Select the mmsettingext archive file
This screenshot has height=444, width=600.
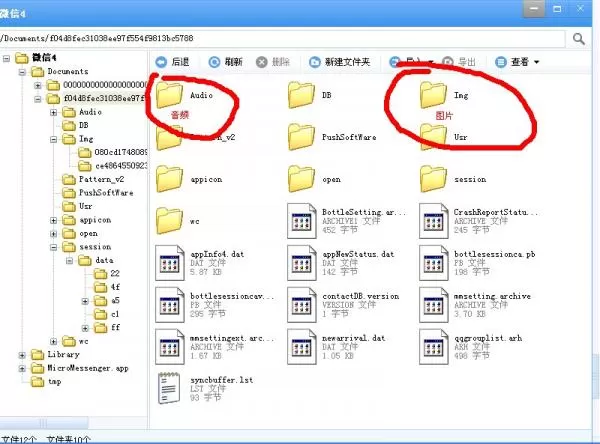click(x=214, y=347)
